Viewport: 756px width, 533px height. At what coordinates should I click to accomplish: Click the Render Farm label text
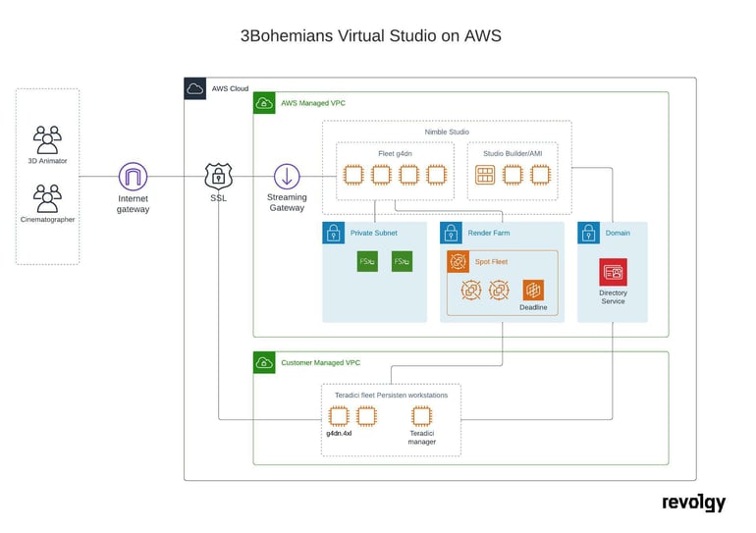coord(489,233)
